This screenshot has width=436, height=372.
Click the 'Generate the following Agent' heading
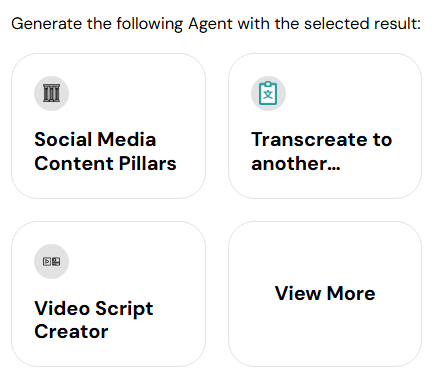point(216,24)
